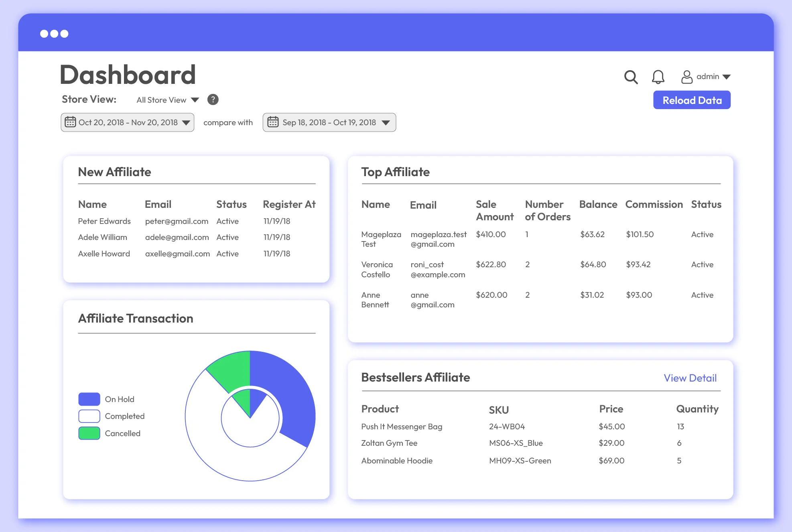Expand the Sep 18 – Oct 19 comparison dropdown
This screenshot has width=792, height=532.
[386, 122]
